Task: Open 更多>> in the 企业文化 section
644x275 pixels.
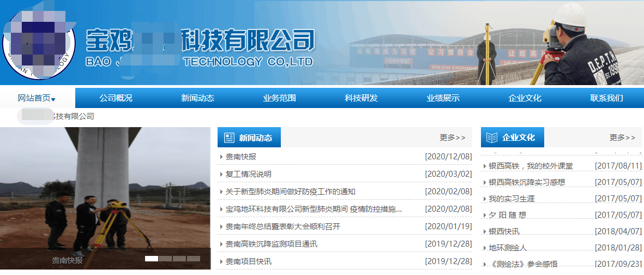Action: [x=622, y=137]
